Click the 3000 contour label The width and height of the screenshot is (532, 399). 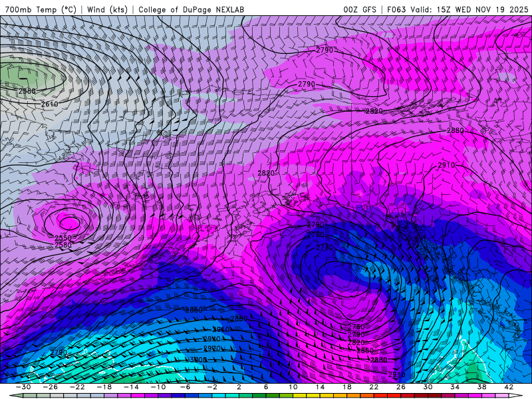click(x=198, y=360)
